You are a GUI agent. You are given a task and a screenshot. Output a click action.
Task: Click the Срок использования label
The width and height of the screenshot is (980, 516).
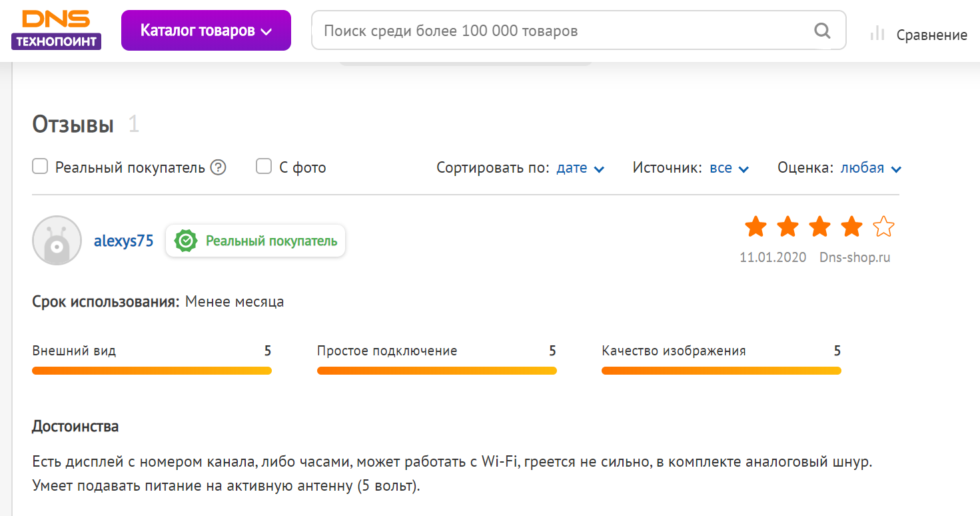[106, 302]
